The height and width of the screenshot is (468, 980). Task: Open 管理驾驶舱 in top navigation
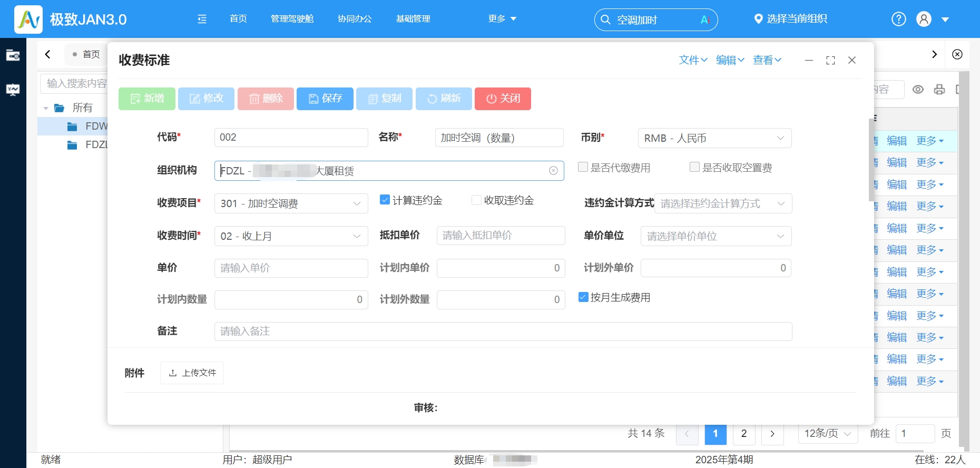[292, 19]
